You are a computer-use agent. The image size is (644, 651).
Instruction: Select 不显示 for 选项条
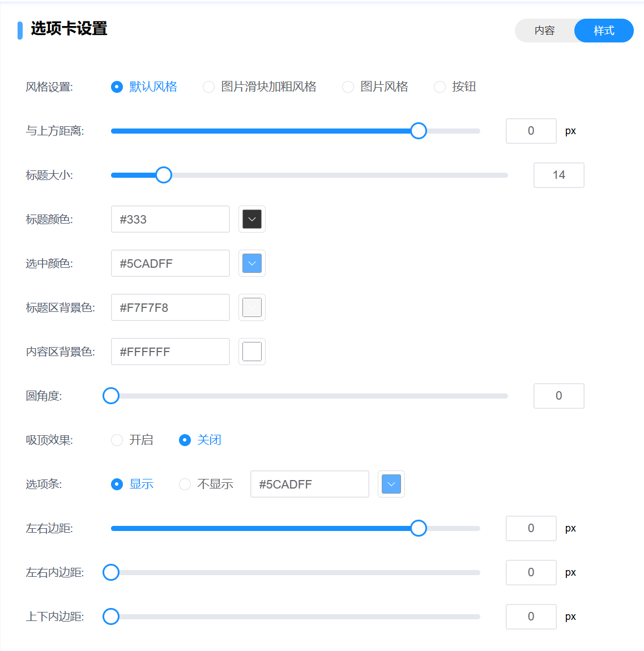tap(185, 484)
